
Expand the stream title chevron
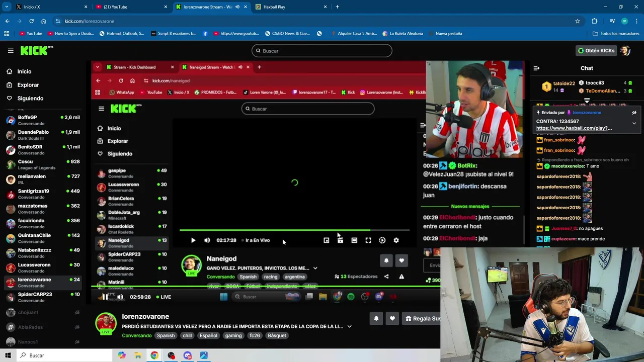(x=349, y=327)
